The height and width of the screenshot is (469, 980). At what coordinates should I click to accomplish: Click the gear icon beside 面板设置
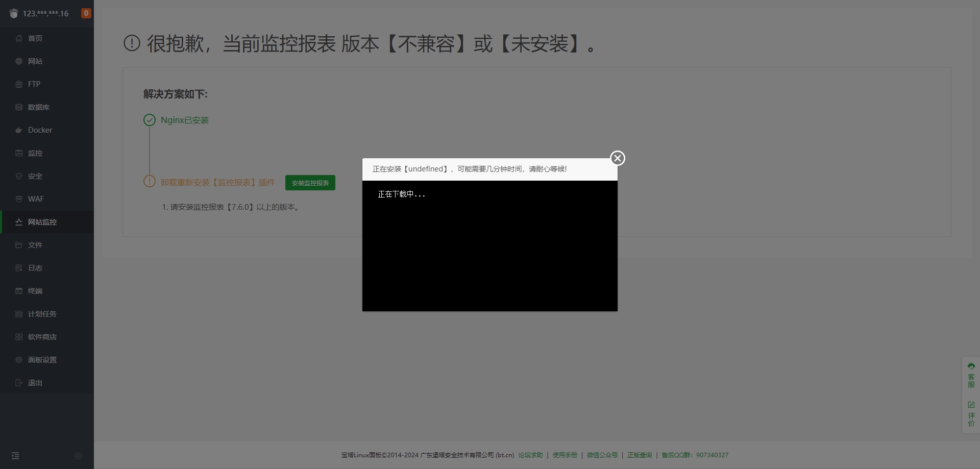click(x=19, y=360)
